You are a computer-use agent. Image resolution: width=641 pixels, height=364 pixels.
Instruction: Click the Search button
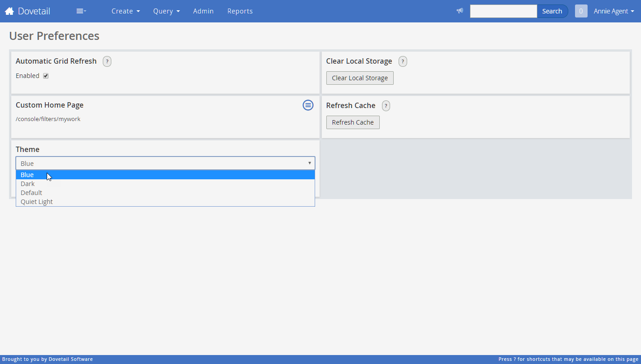552,11
